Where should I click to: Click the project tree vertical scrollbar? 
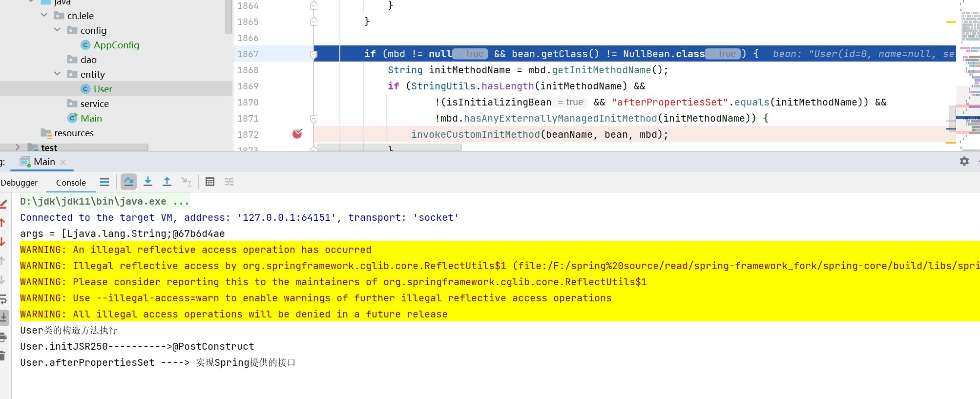[229, 17]
